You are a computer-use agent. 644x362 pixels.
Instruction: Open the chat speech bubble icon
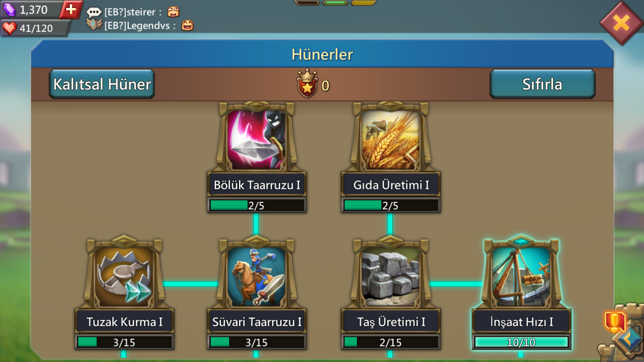94,13
